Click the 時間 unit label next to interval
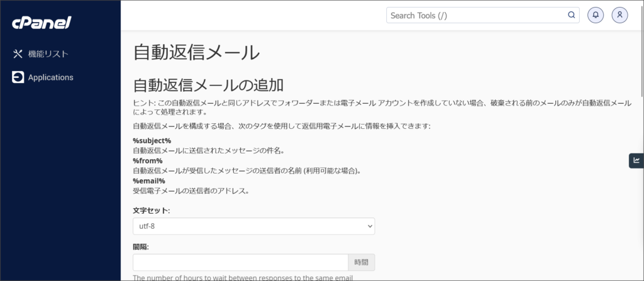 [x=362, y=262]
